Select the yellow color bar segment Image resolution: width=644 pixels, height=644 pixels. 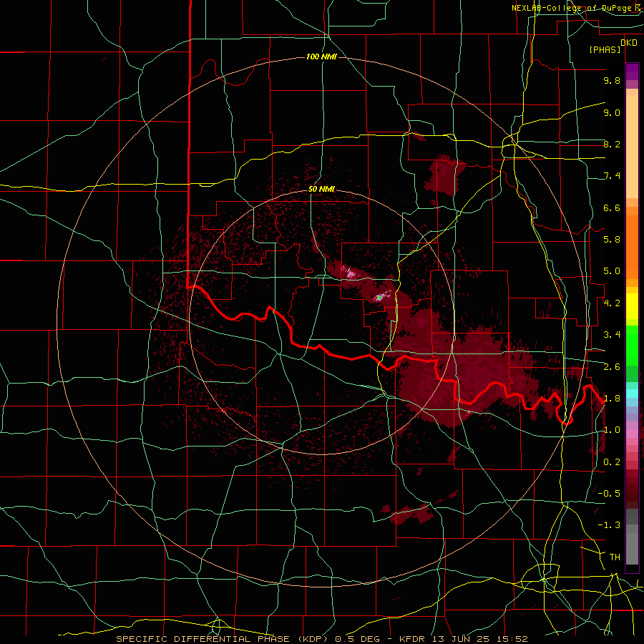632,306
